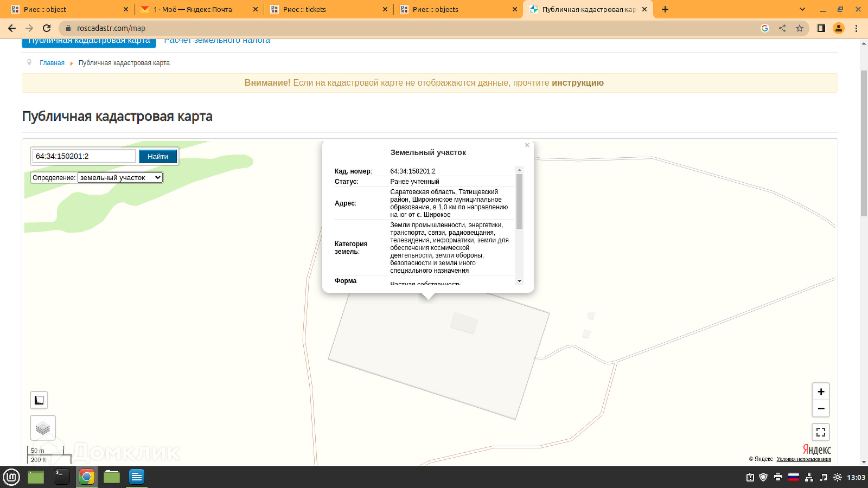Close the Яндекс Почта tab
Image resolution: width=868 pixels, height=488 pixels.
click(x=256, y=9)
